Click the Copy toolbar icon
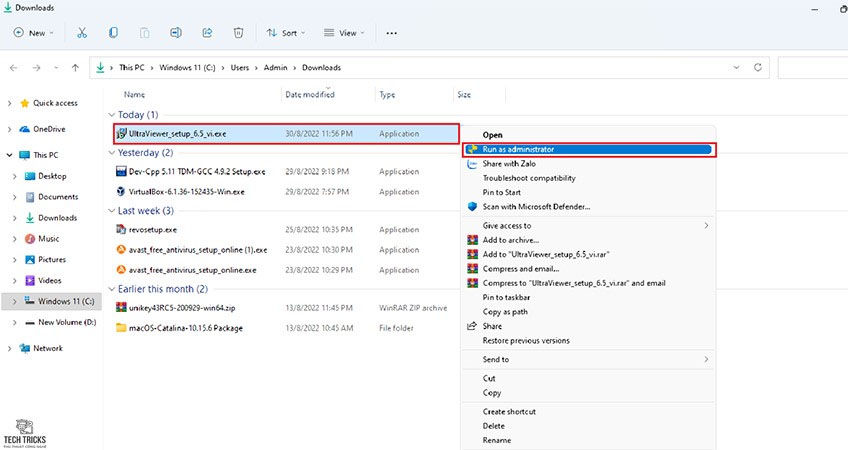 pos(113,33)
